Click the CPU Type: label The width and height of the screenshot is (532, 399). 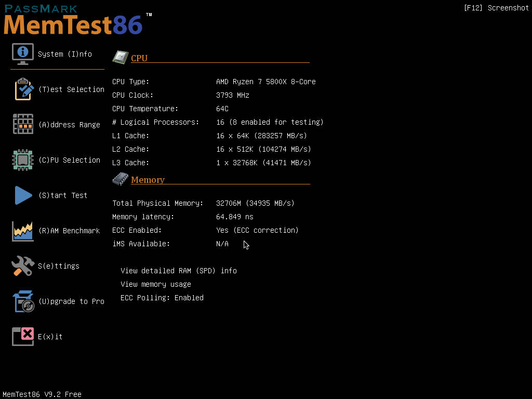pyautogui.click(x=130, y=82)
